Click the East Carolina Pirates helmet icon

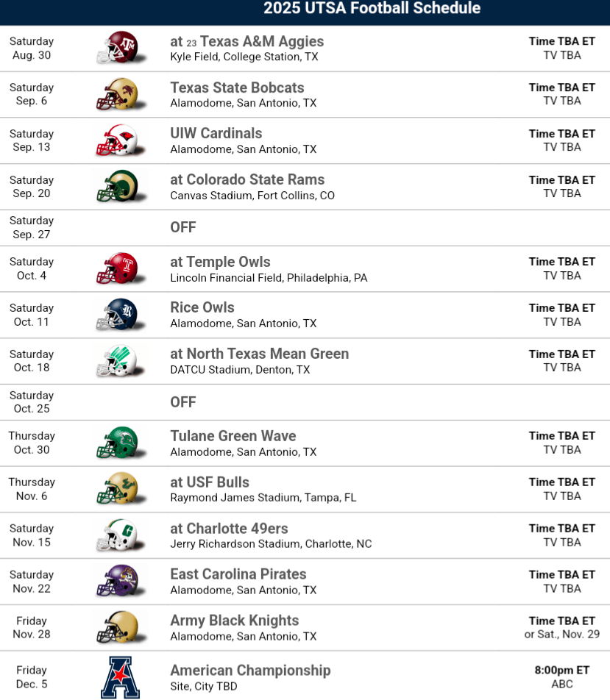117,582
